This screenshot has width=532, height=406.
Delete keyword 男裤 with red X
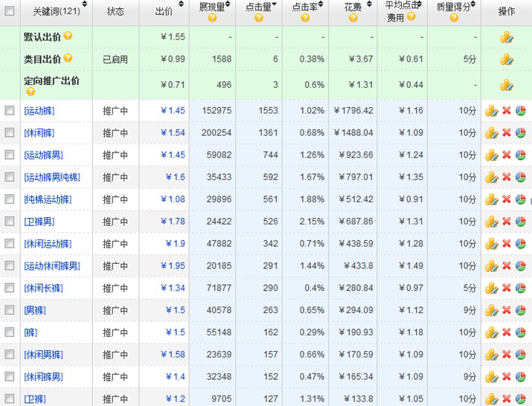pyautogui.click(x=507, y=310)
